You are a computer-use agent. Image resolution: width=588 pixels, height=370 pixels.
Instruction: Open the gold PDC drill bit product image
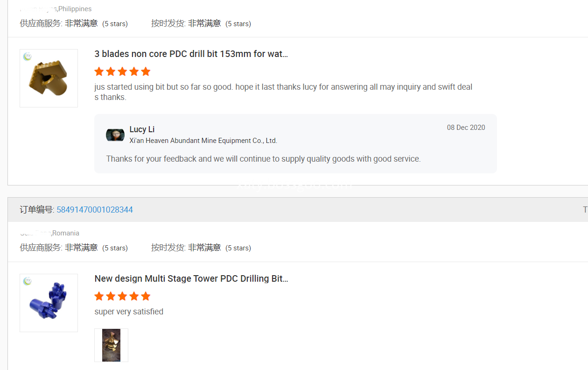[49, 78]
